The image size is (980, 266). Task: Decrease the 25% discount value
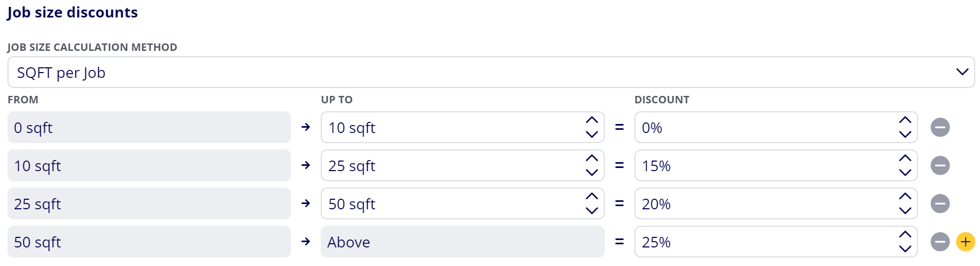coord(905,249)
